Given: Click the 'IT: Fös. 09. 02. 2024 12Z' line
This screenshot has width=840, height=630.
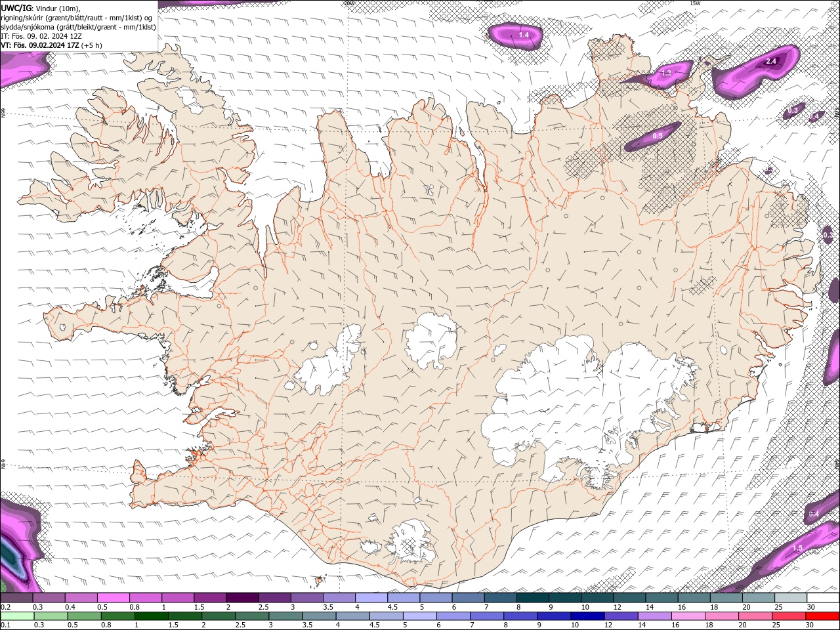Looking at the screenshot, I should [x=41, y=36].
